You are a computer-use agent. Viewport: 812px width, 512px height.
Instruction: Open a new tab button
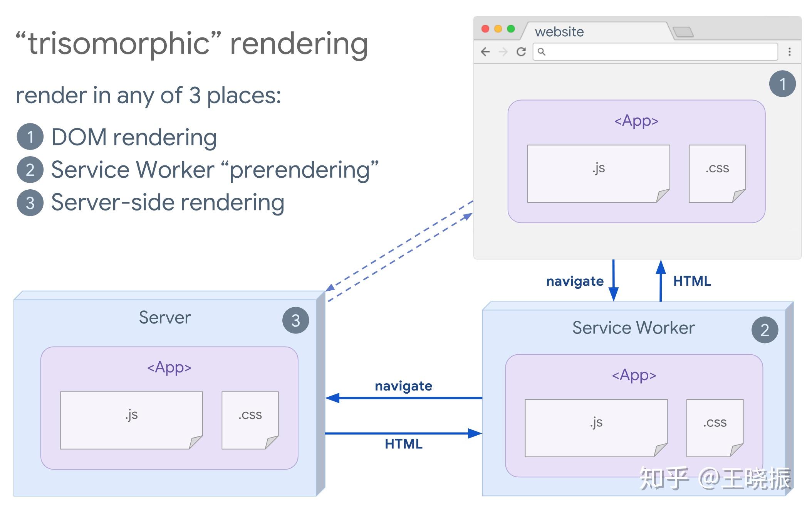pyautogui.click(x=683, y=32)
